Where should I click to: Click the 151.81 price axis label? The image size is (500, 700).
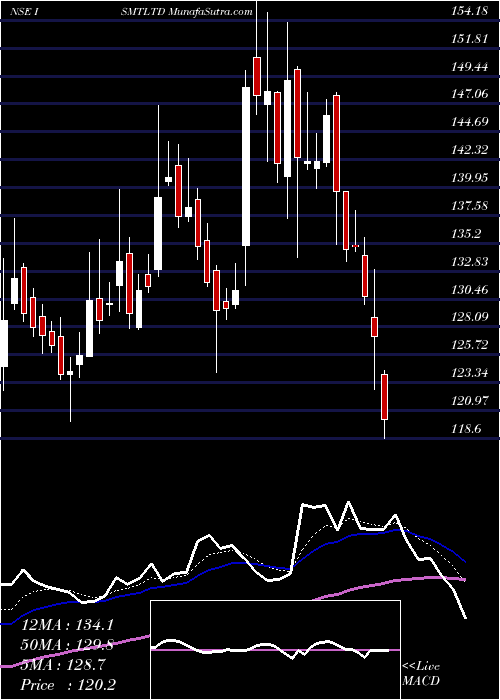(x=470, y=39)
